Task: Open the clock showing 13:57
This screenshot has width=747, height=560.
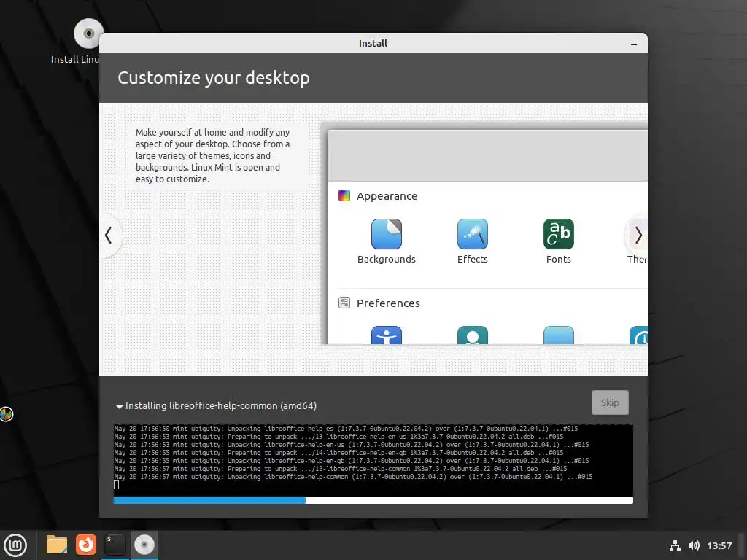Action: (x=719, y=545)
